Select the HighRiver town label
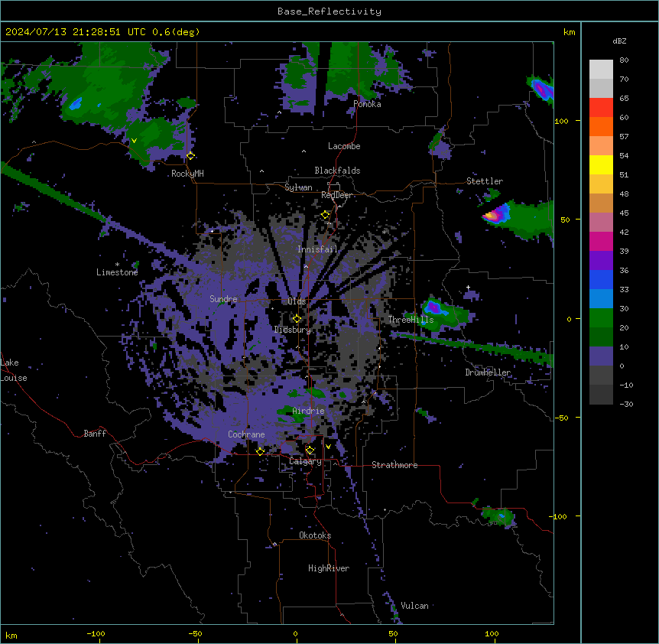659x644 pixels. point(329,568)
